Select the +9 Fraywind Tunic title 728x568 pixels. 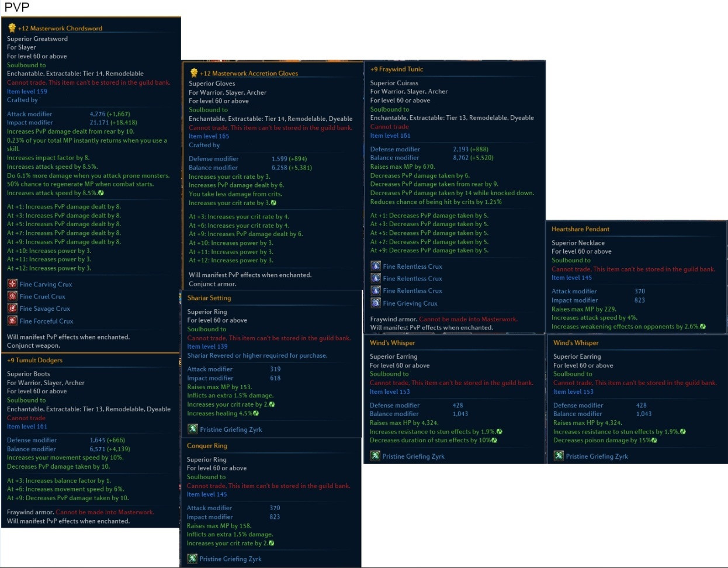pyautogui.click(x=397, y=69)
